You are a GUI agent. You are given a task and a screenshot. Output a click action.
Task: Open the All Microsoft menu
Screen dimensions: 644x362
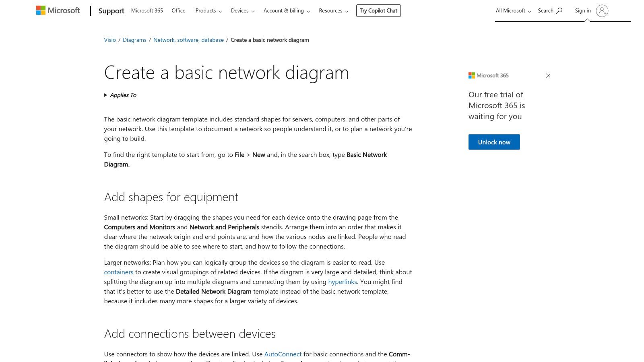513,11
